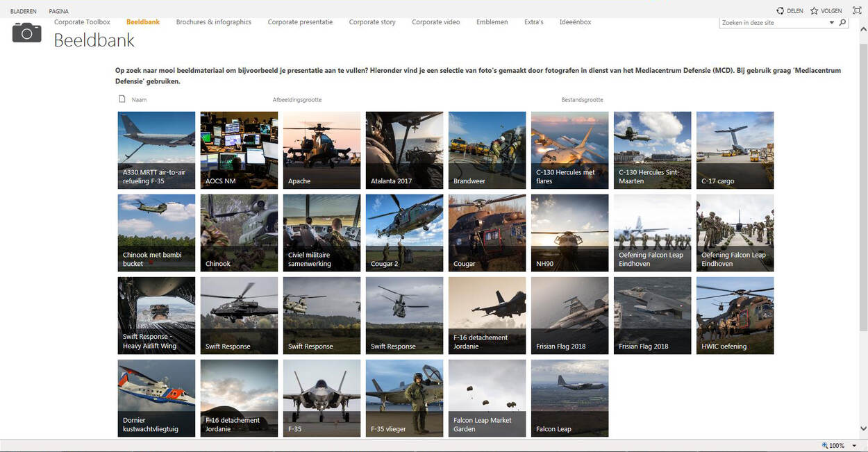
Task: Navigate to Corporate video link
Action: 435,22
